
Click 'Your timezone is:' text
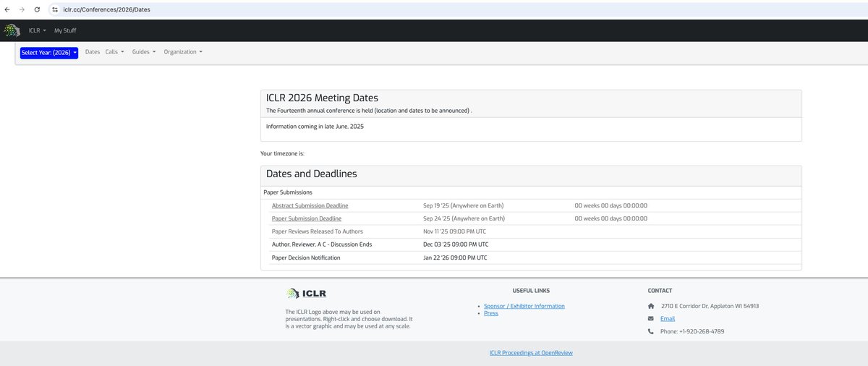282,153
